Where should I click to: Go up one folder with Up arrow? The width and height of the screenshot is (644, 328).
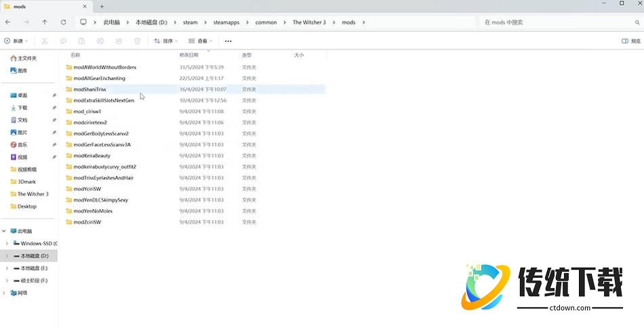tap(45, 22)
